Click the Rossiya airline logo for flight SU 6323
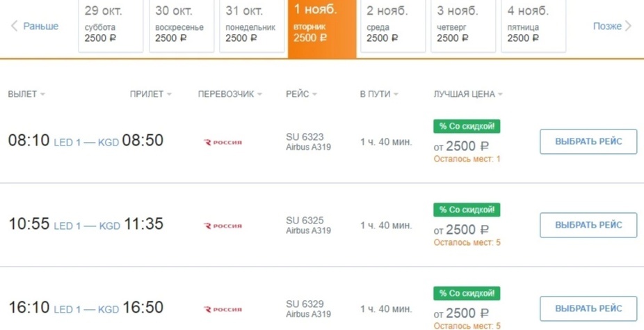This screenshot has width=644, height=330. click(223, 142)
